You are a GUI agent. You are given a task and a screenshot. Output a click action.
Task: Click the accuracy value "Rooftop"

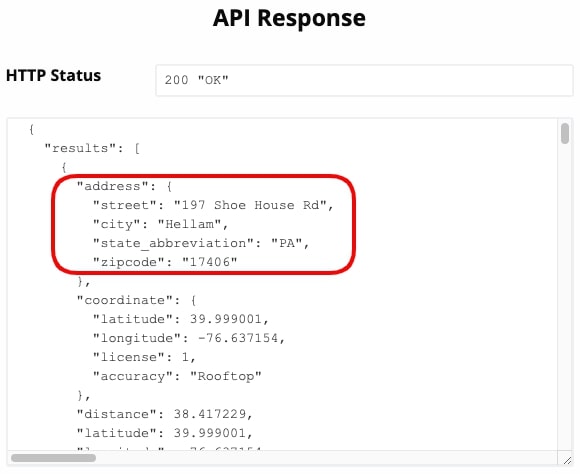226,376
